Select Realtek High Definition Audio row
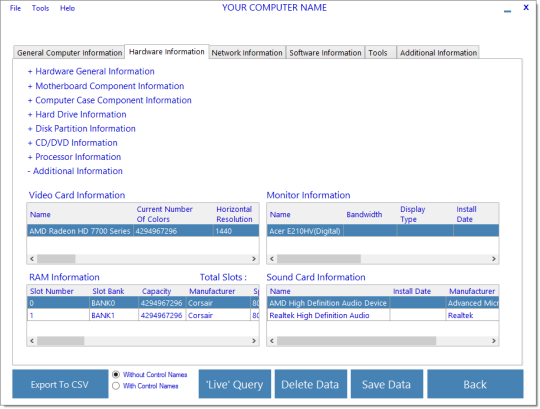 383,315
